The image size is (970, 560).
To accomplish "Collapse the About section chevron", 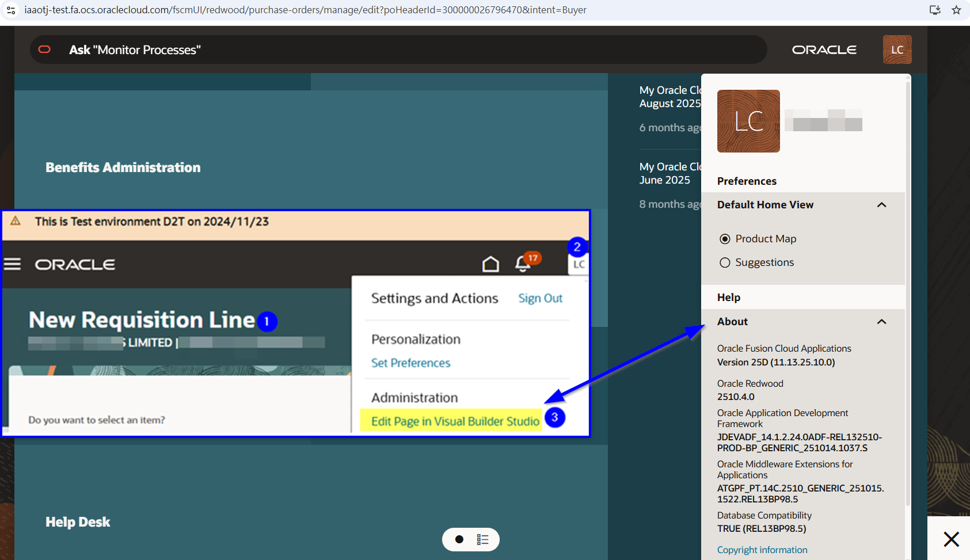I will (x=881, y=322).
